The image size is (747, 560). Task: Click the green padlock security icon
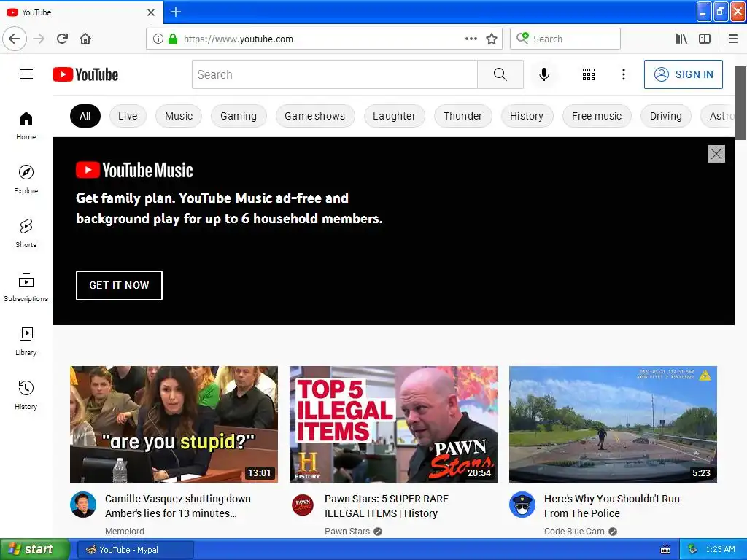coord(173,39)
